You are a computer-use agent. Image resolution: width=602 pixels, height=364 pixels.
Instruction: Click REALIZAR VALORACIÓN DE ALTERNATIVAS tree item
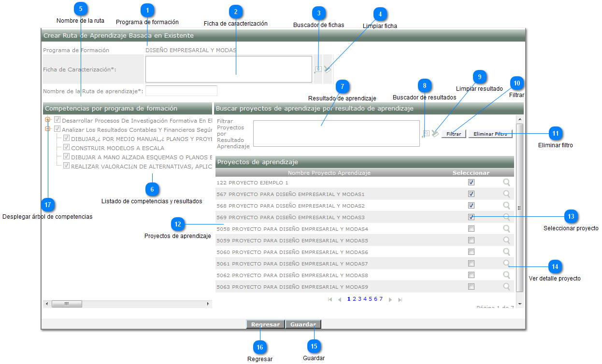coord(142,166)
